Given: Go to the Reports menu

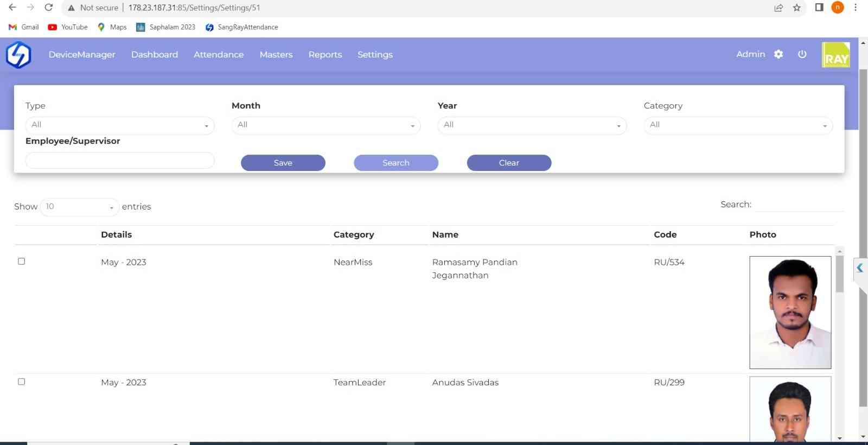Looking at the screenshot, I should tap(325, 55).
